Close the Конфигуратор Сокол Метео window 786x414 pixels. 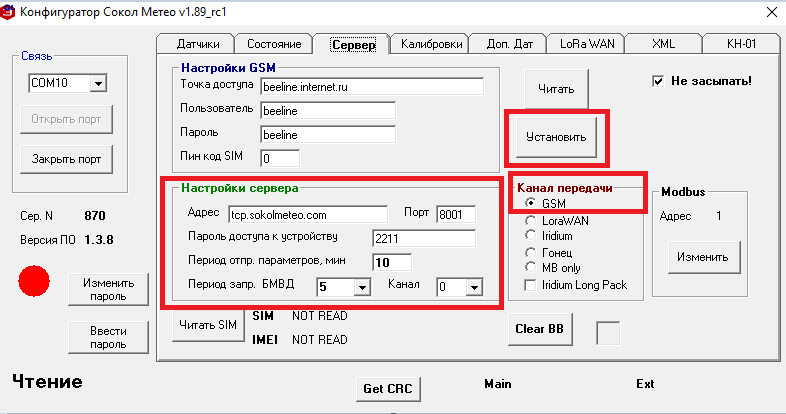coord(772,13)
